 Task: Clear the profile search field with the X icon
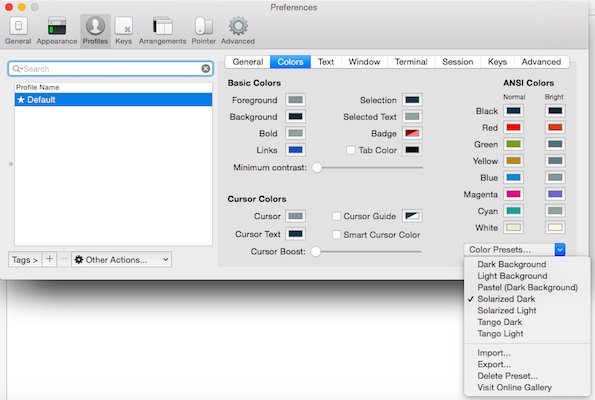pos(206,69)
